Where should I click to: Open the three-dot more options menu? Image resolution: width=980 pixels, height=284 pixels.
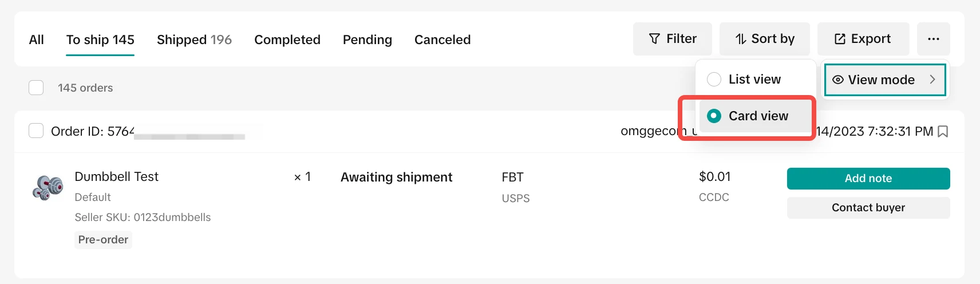933,39
